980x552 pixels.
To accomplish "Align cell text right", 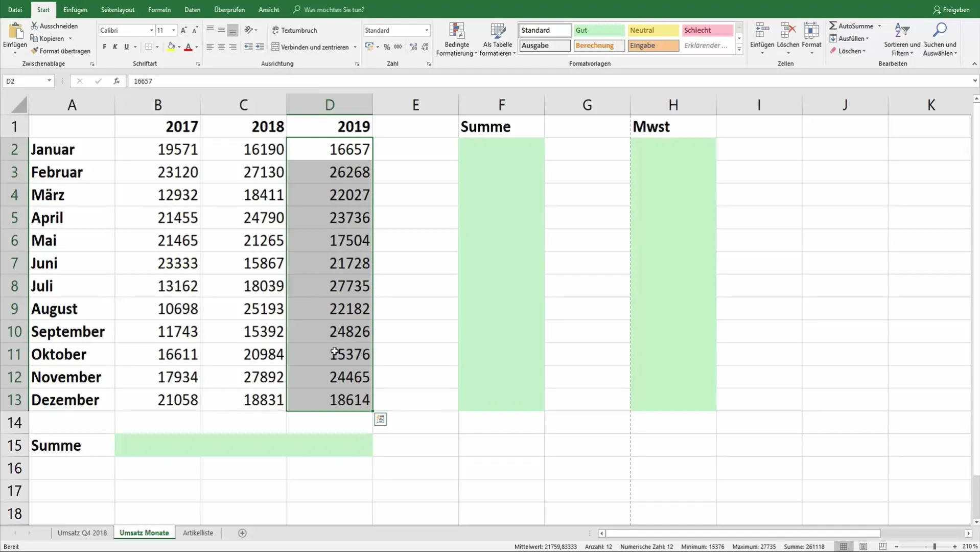I will pos(232,47).
